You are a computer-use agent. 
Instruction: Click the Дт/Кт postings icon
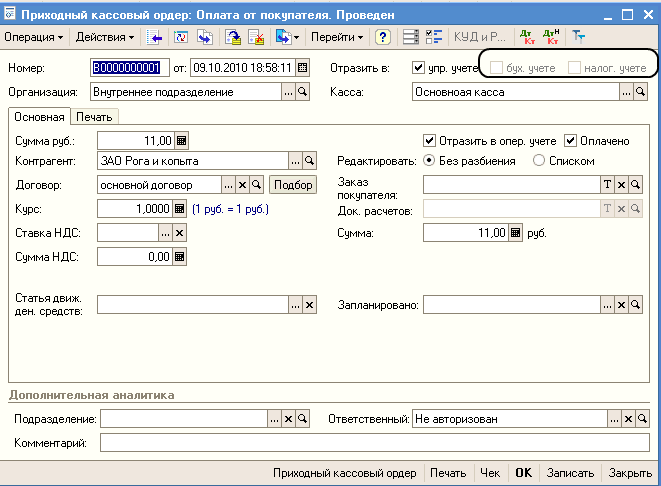click(x=527, y=37)
